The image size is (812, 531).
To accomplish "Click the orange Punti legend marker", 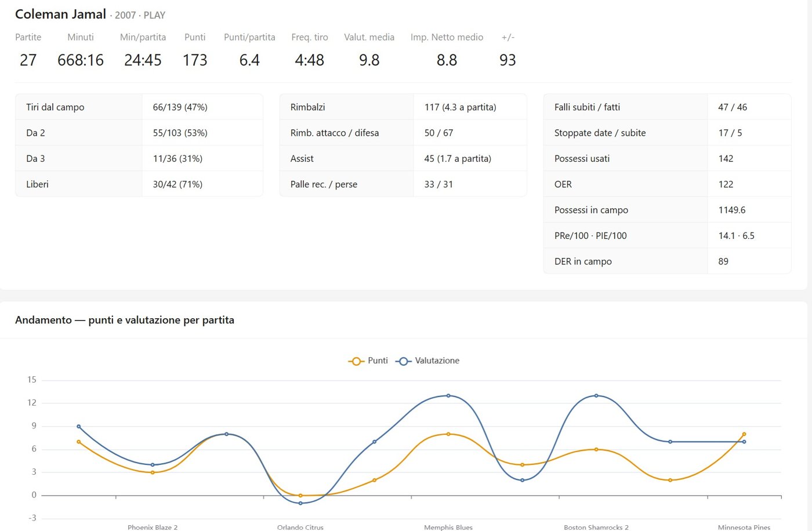I will [x=356, y=361].
